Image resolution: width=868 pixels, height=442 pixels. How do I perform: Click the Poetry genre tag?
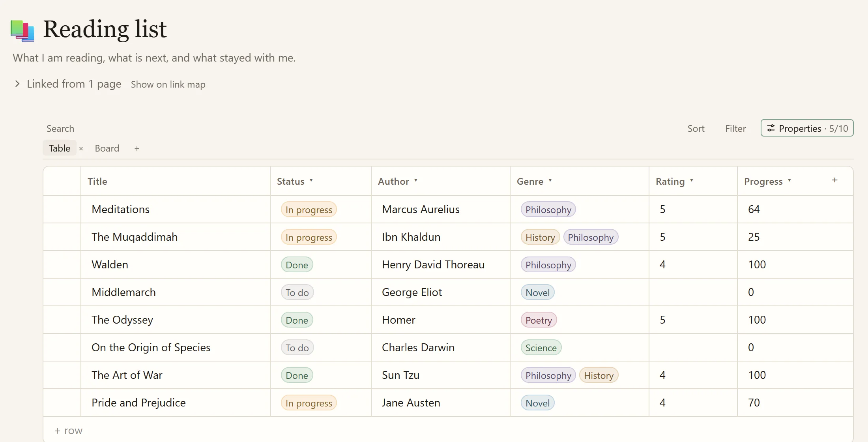pyautogui.click(x=539, y=320)
